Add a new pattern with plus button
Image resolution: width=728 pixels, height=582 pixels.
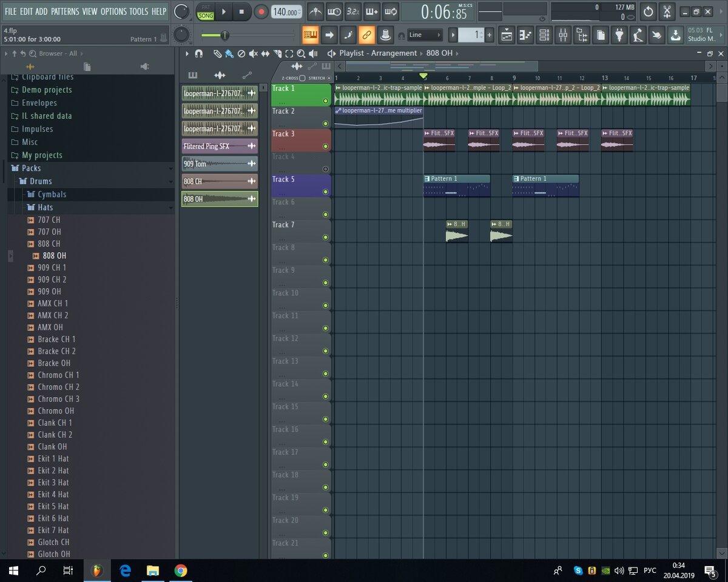490,35
